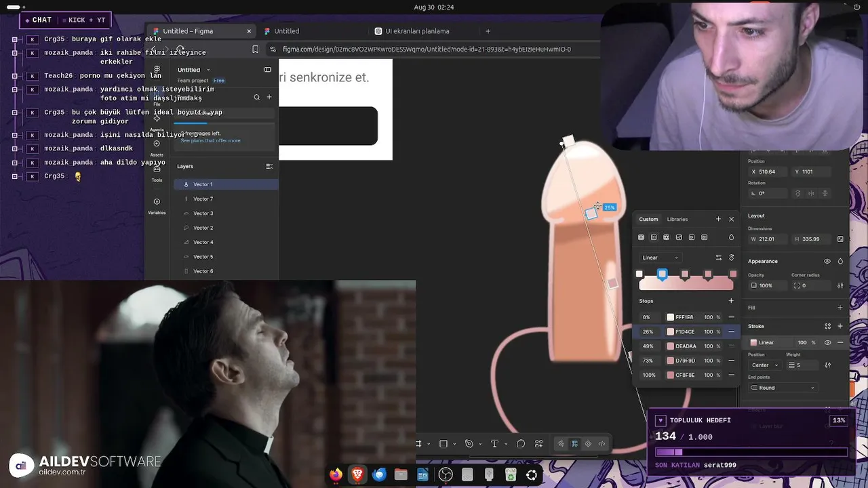Remove the 49% DEADAA gradient stop
This screenshot has width=868, height=488.
click(x=731, y=346)
